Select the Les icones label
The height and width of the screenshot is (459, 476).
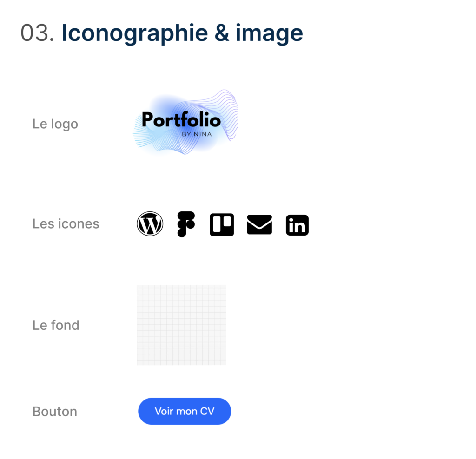66,224
